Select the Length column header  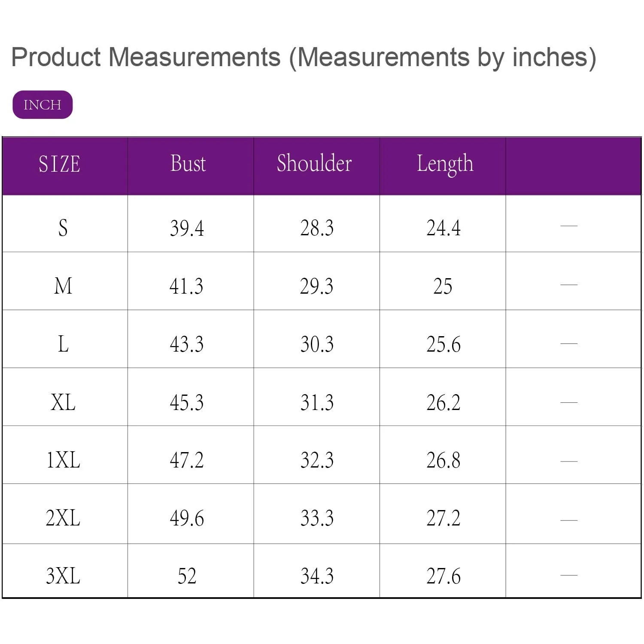coord(445,164)
